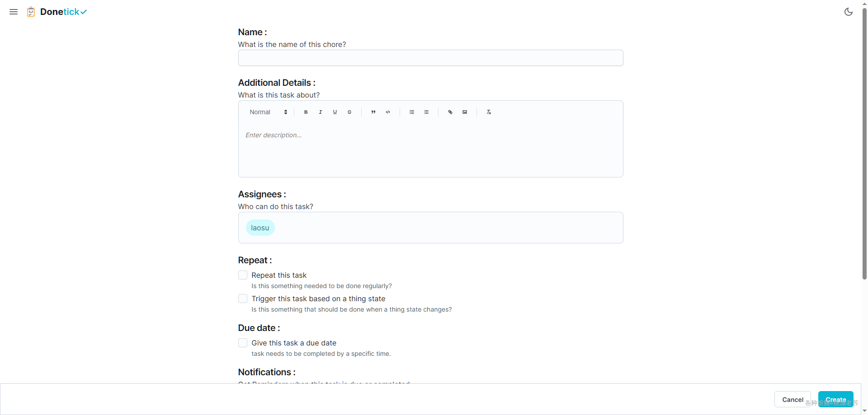This screenshot has height=415, width=868.
Task: Open the hamburger navigation menu
Action: [x=14, y=12]
